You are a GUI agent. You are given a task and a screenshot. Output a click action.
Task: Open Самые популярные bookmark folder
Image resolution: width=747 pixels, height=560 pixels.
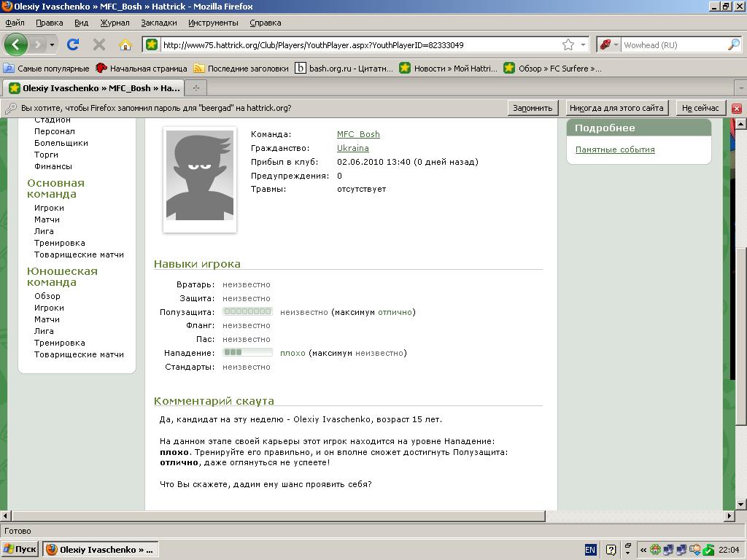pyautogui.click(x=46, y=68)
